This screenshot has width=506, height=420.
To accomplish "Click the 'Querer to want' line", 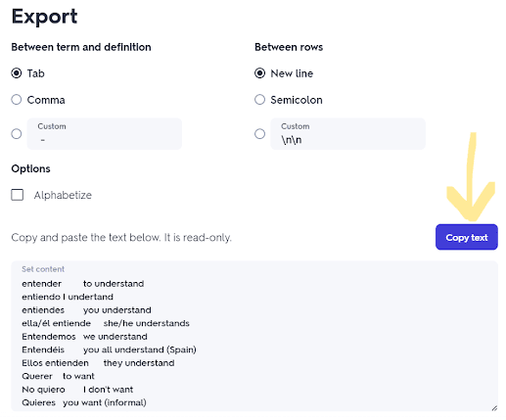I will click(x=58, y=376).
